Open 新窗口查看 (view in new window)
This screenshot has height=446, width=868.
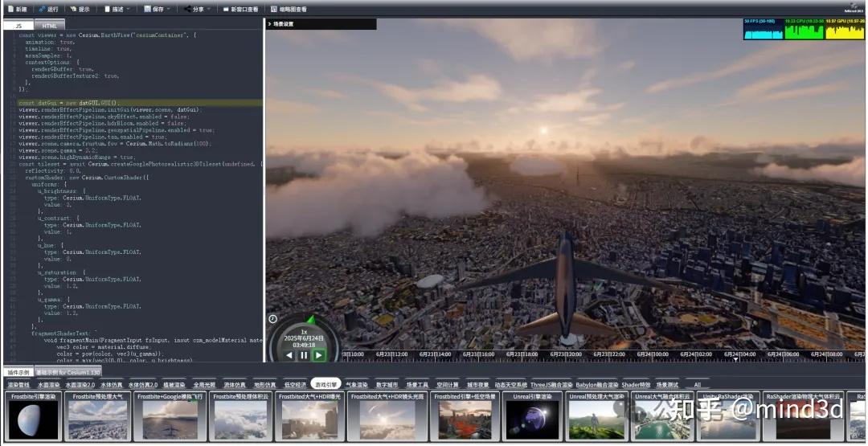click(240, 9)
